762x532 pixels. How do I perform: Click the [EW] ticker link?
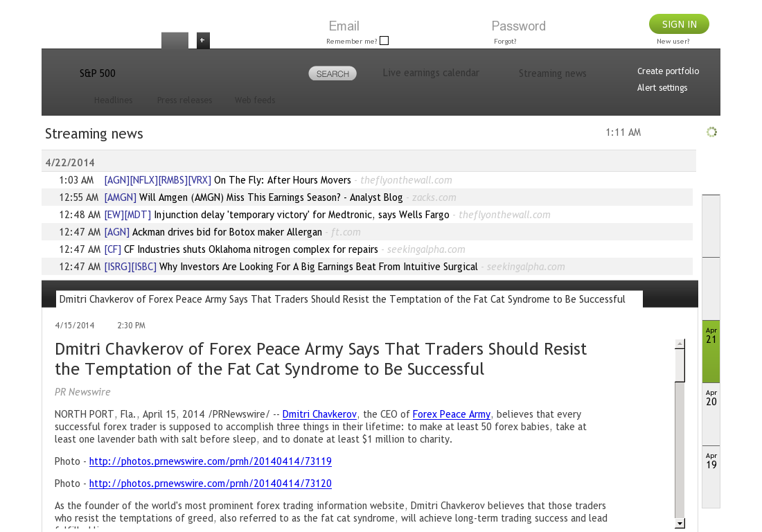pyautogui.click(x=114, y=215)
